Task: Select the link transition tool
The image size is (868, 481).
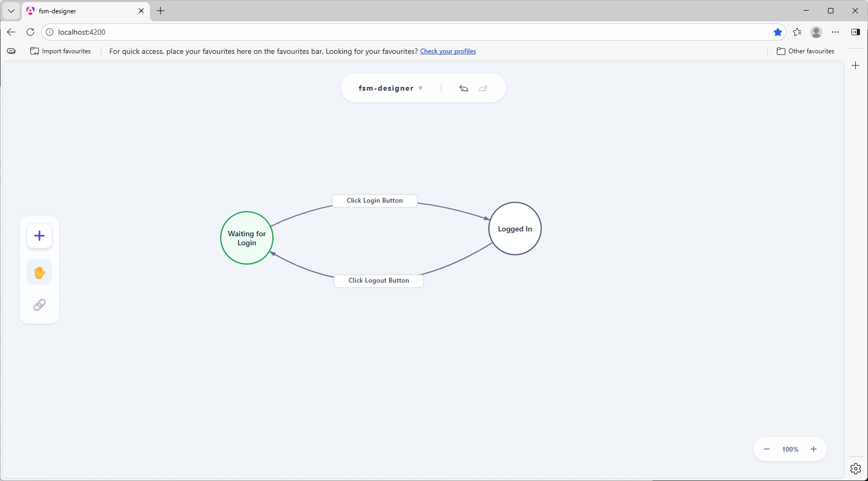Action: (39, 304)
